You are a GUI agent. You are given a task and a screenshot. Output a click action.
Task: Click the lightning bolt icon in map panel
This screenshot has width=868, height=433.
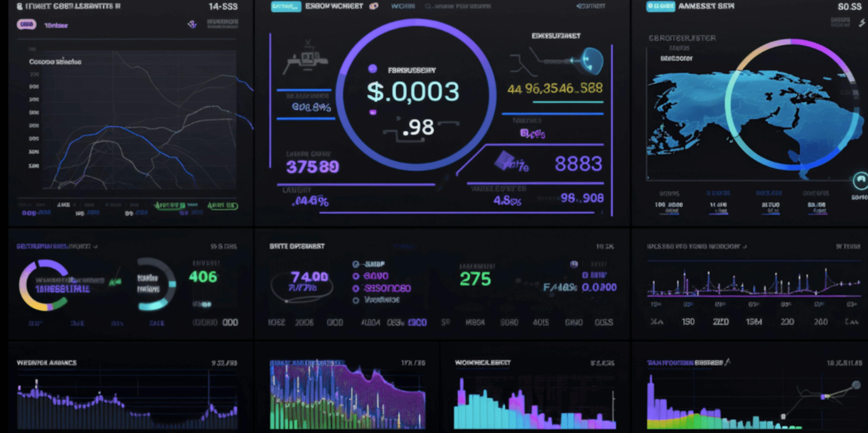pyautogui.click(x=862, y=23)
